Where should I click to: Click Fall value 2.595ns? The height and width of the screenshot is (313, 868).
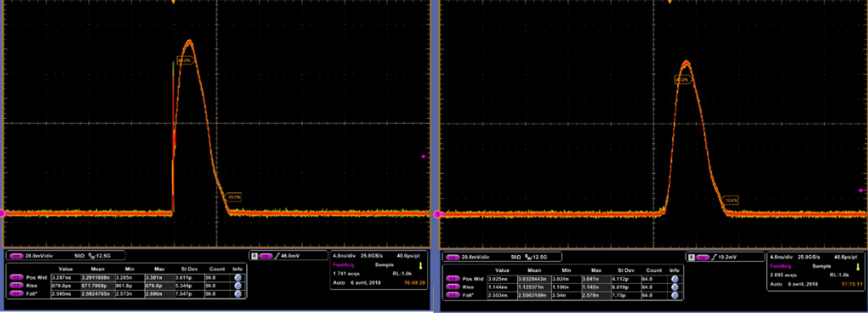click(60, 294)
